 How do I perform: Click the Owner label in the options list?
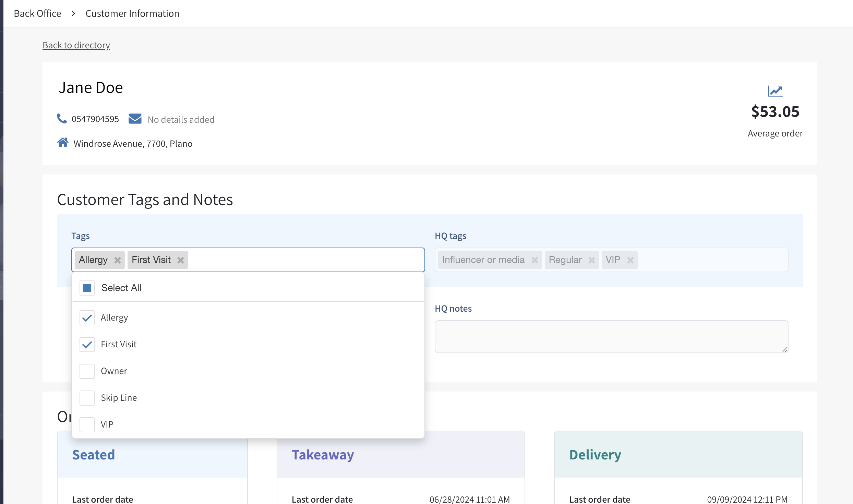[x=114, y=371]
